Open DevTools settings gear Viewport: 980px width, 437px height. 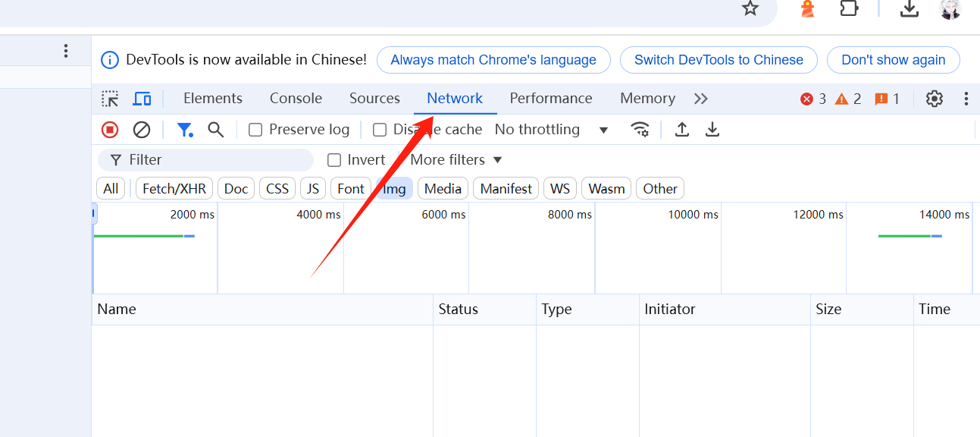935,99
